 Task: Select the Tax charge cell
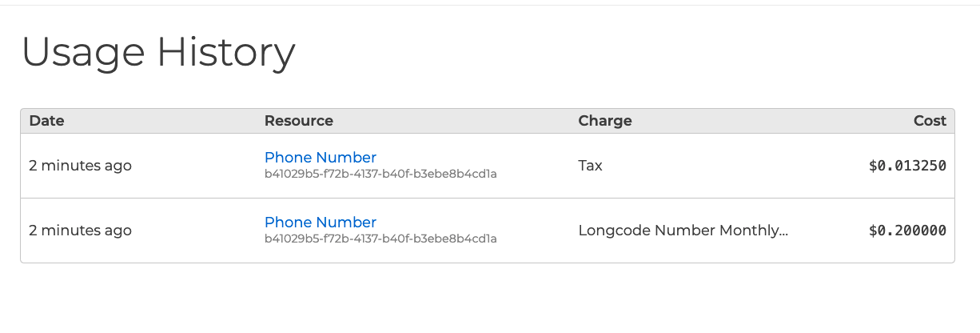point(590,166)
